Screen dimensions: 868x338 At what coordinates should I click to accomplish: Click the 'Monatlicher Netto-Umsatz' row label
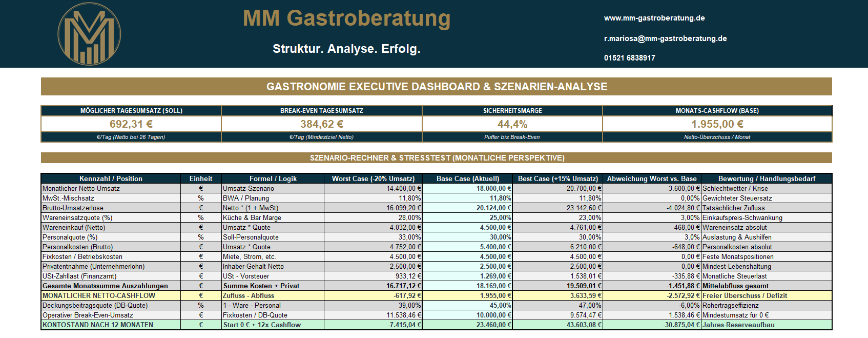click(111, 189)
